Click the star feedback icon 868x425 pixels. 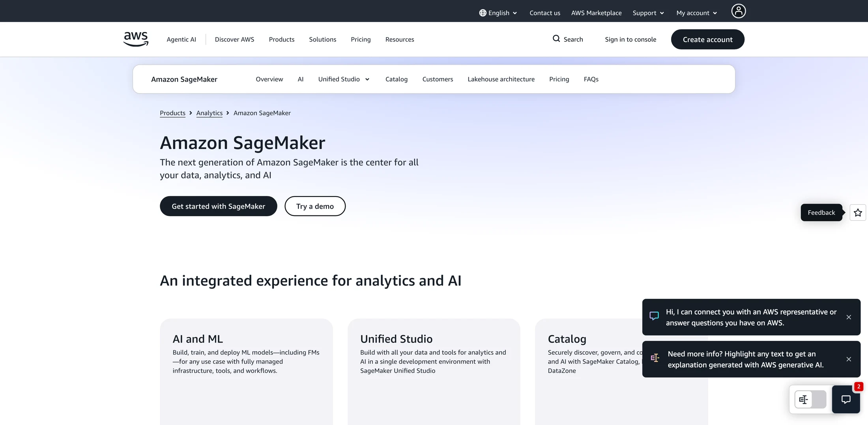point(858,213)
